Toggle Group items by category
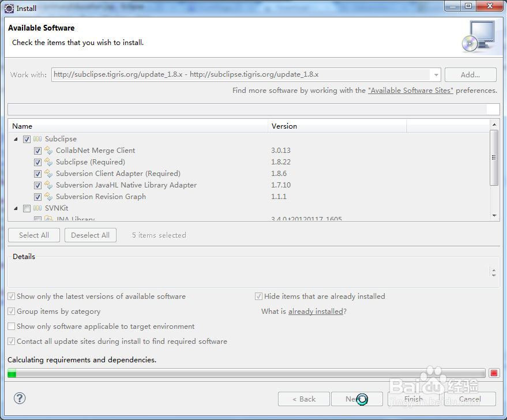Image resolution: width=507 pixels, height=420 pixels. tap(12, 312)
